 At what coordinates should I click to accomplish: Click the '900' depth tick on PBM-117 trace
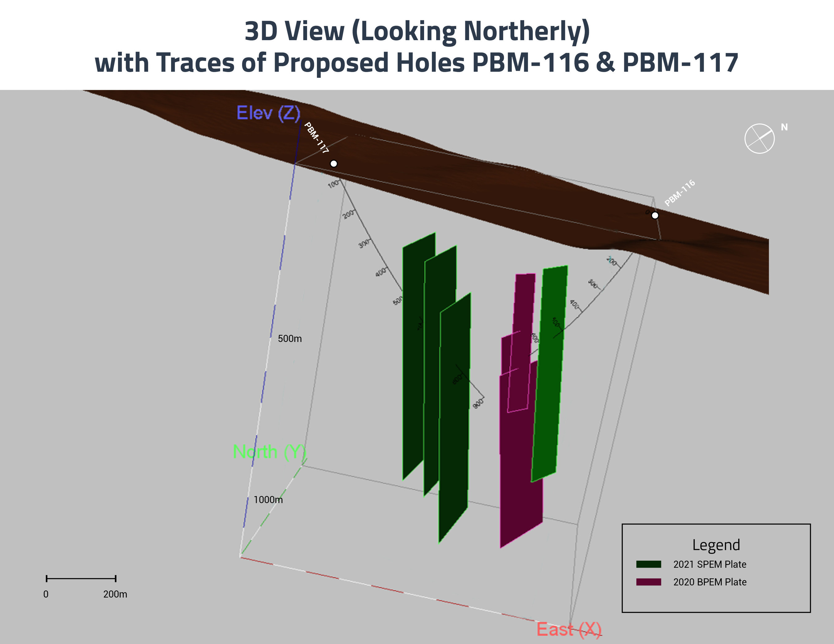click(x=478, y=403)
